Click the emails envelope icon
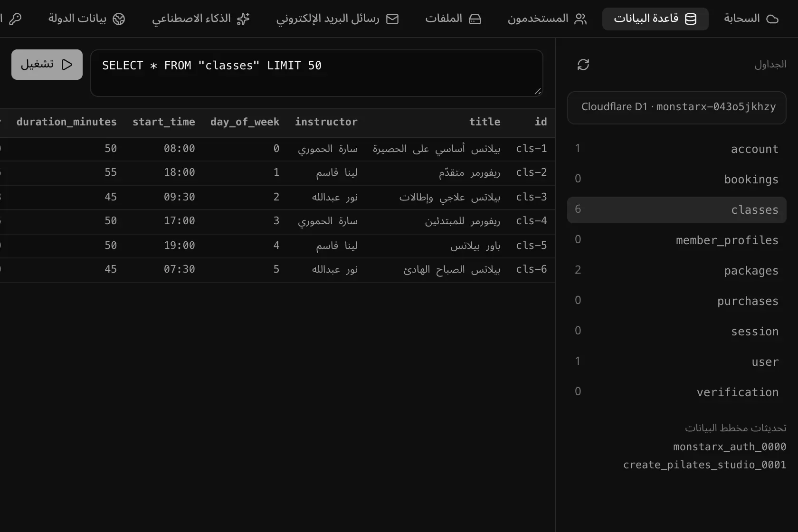Image resolution: width=798 pixels, height=532 pixels. click(392, 19)
